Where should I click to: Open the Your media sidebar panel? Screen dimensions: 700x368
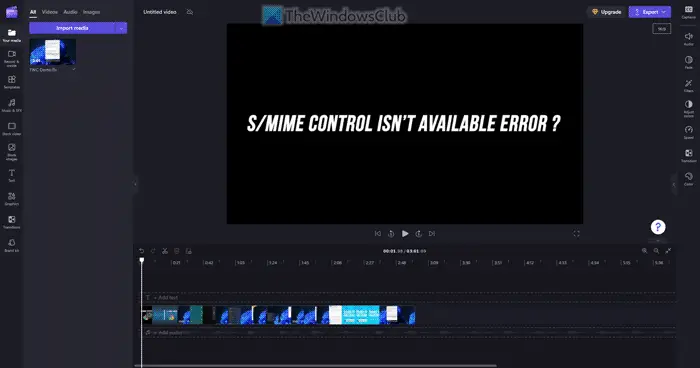[12, 35]
